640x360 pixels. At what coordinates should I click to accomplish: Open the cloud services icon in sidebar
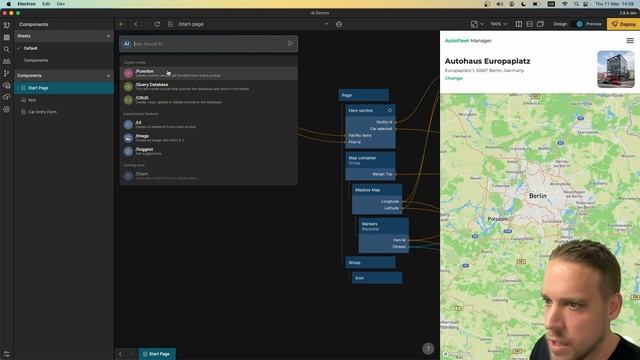click(7, 85)
